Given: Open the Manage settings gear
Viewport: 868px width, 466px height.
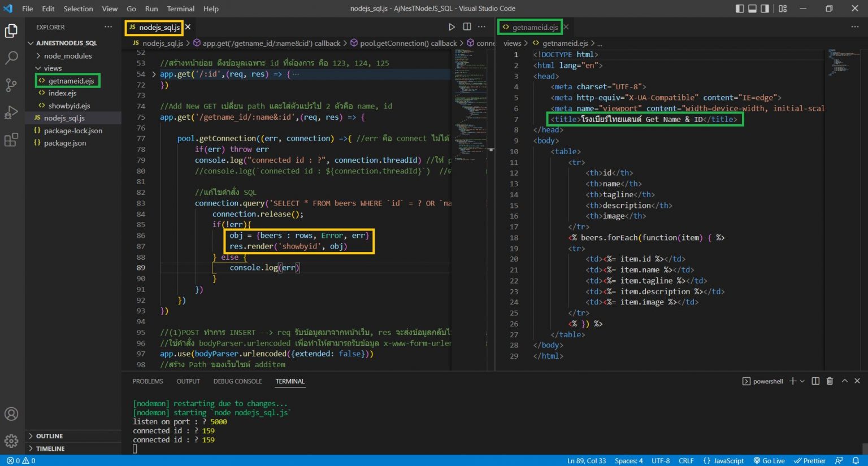Looking at the screenshot, I should click(11, 441).
